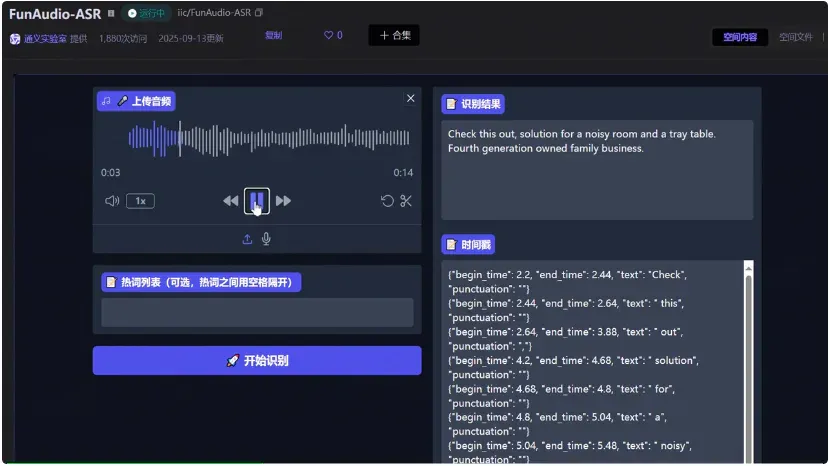Copy the iic/FunAudio-ASR path icon
The height and width of the screenshot is (466, 829).
(259, 13)
